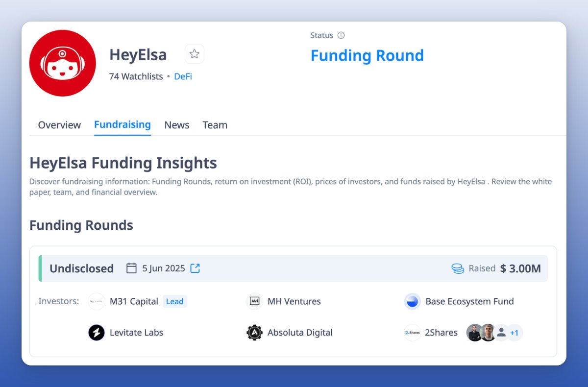Image resolution: width=588 pixels, height=387 pixels.
Task: Click the 2Shares logo icon
Action: 413,333
